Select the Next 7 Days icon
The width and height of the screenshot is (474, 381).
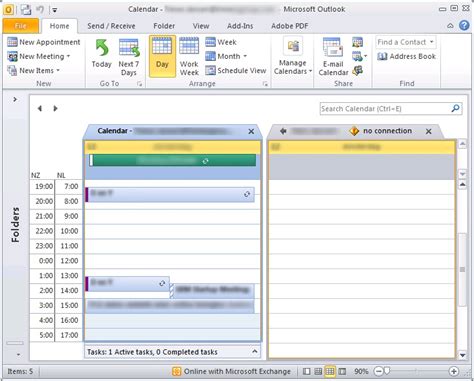pos(129,48)
